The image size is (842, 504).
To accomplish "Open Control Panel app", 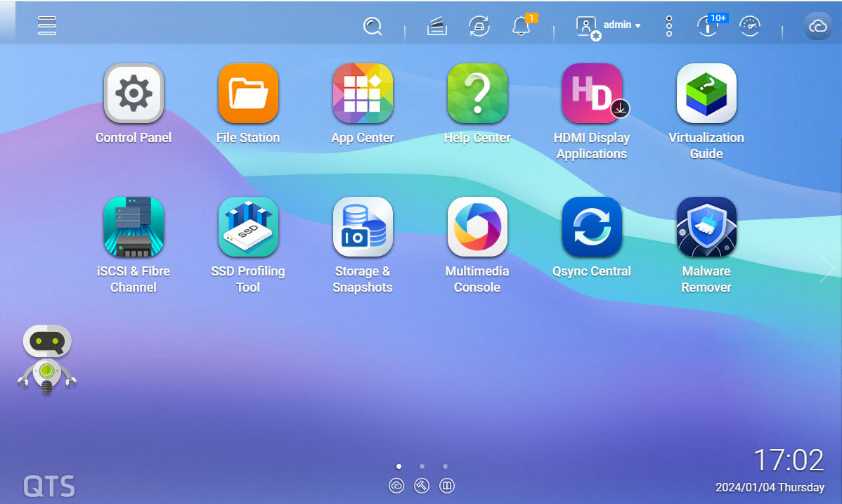I will coord(134,93).
